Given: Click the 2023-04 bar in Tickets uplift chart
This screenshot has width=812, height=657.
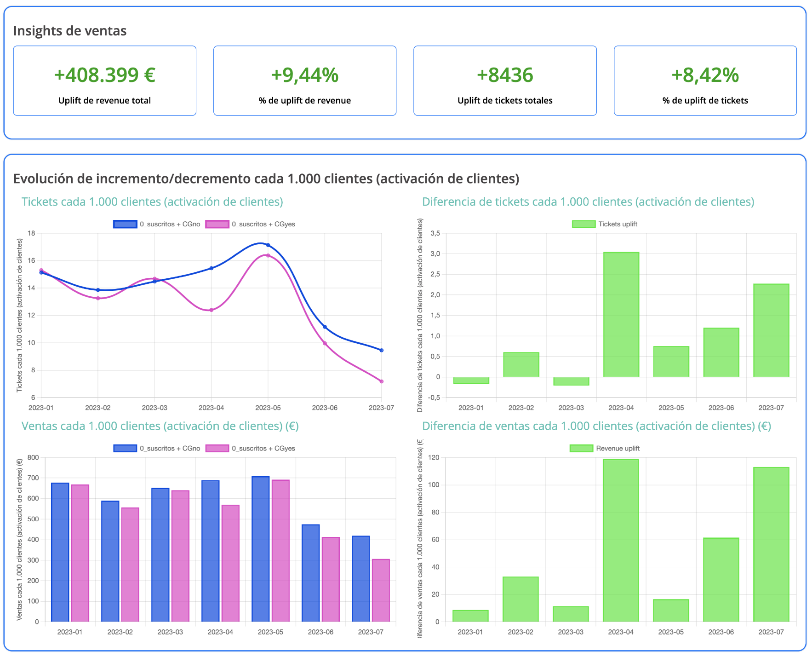Looking at the screenshot, I should coord(621,315).
